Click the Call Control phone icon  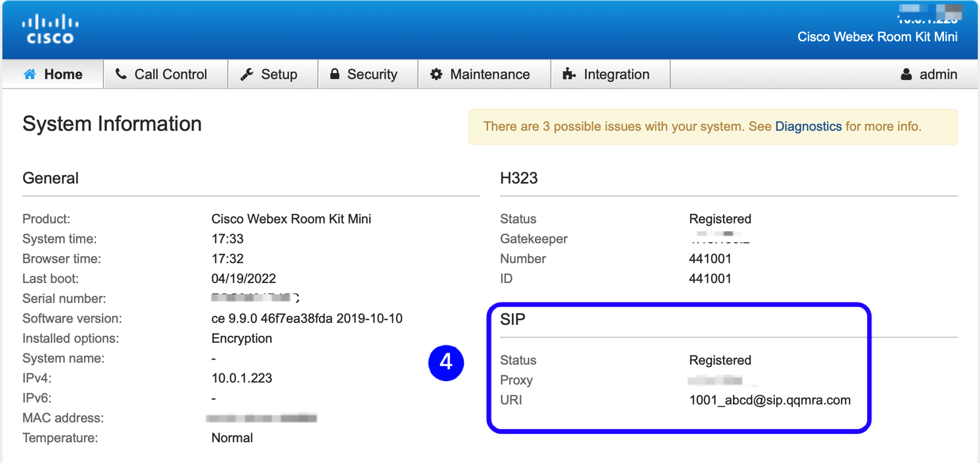click(121, 74)
